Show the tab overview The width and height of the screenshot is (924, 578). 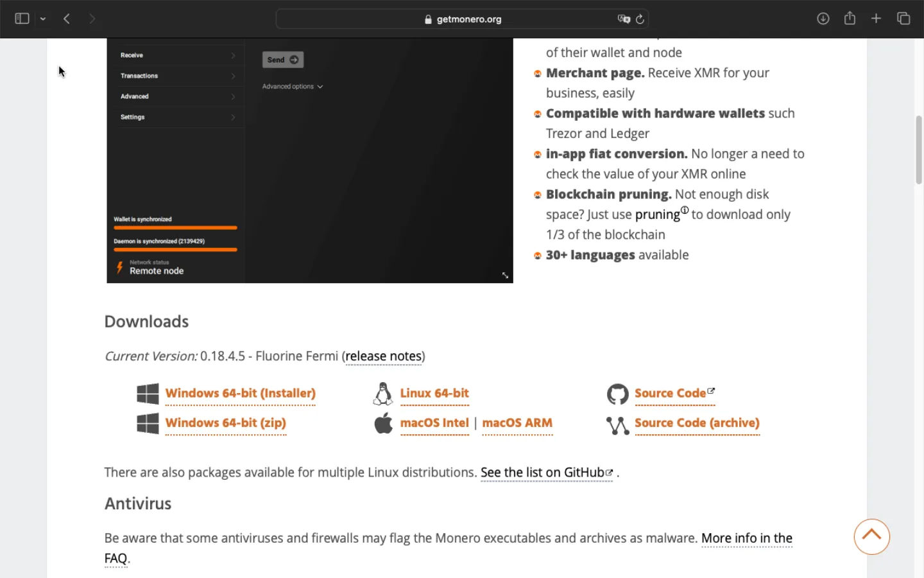(903, 19)
